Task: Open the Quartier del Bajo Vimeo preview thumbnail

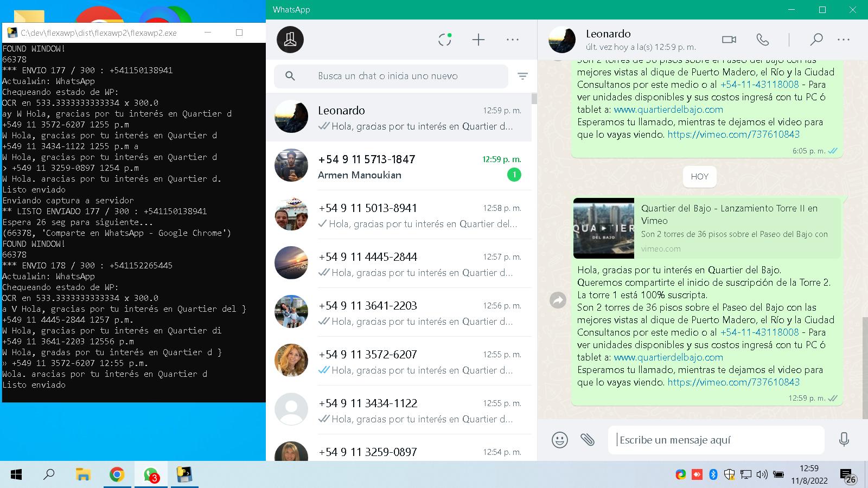Action: 604,228
